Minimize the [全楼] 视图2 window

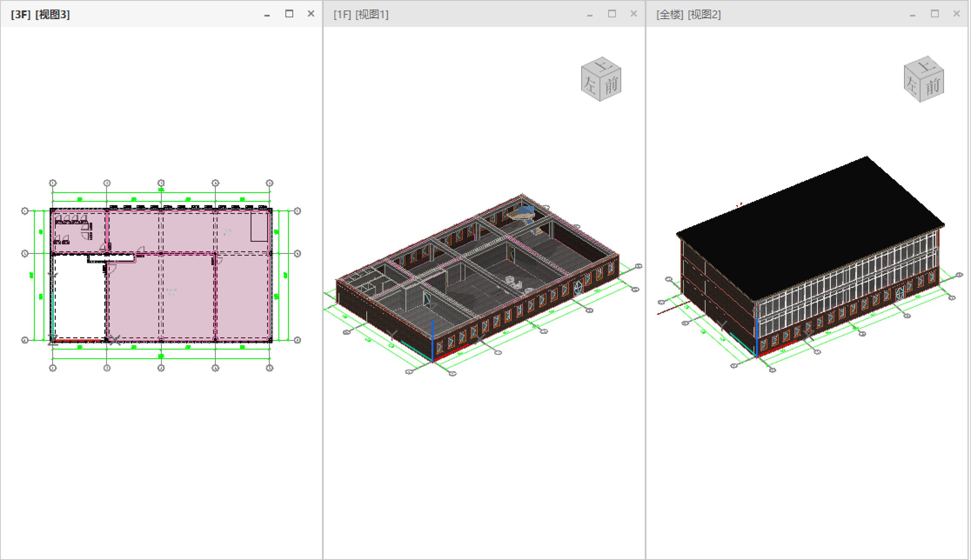(x=913, y=15)
